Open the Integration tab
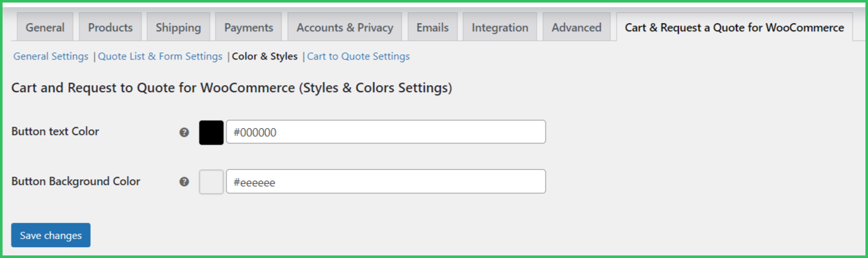Image resolution: width=868 pixels, height=258 pixels. 500,28
